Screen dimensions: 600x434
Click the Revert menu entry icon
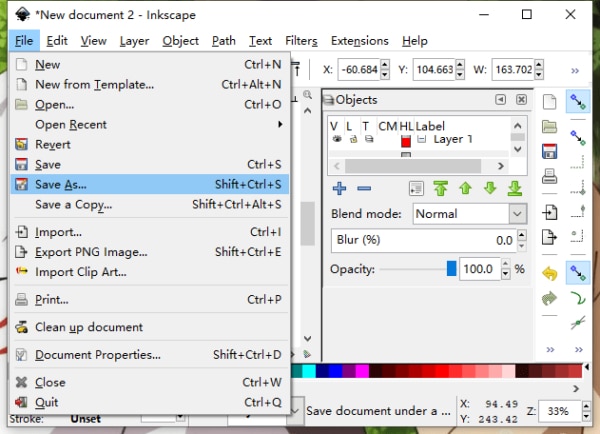21,145
